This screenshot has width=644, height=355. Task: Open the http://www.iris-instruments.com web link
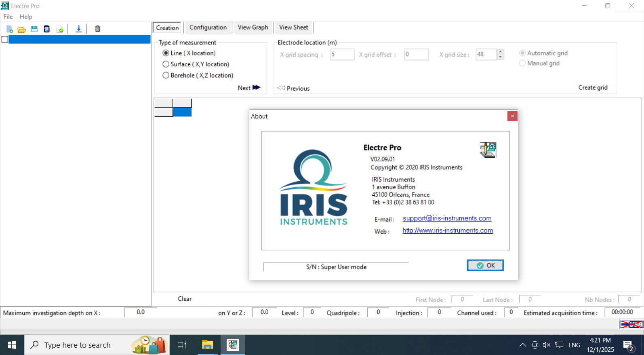click(448, 230)
